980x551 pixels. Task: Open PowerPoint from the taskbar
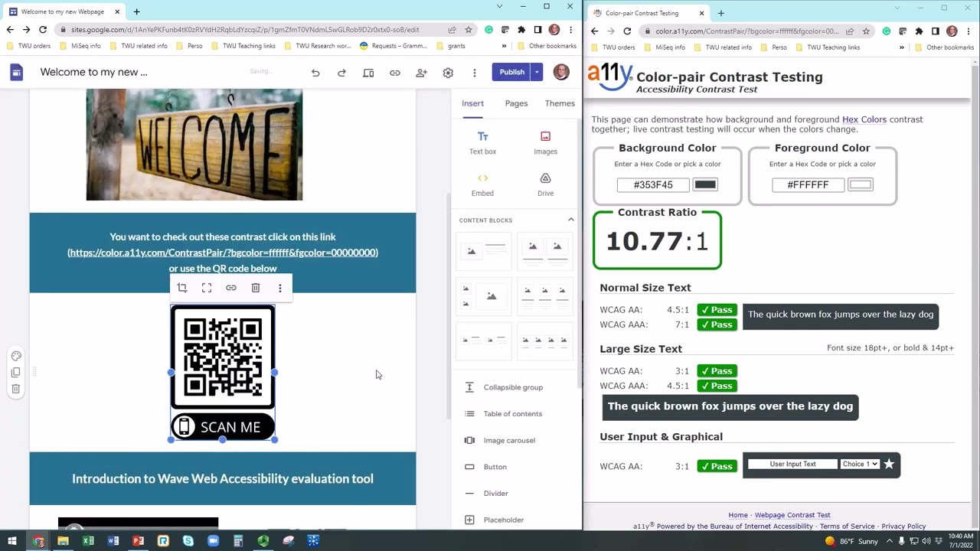[x=138, y=541]
